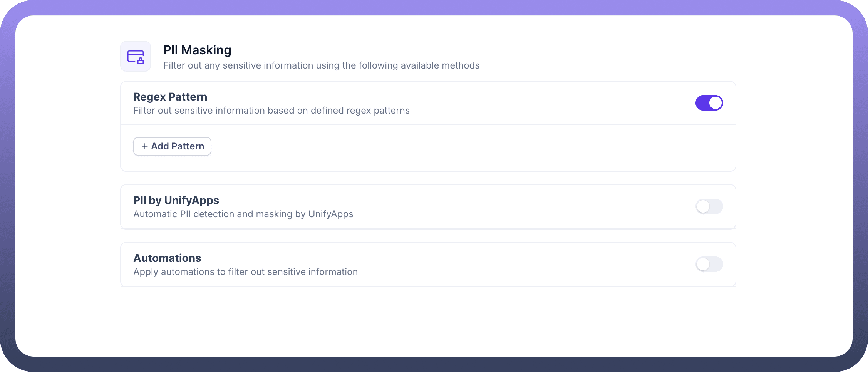The image size is (868, 372).
Task: Click the regex patterns description text
Action: coord(271,111)
